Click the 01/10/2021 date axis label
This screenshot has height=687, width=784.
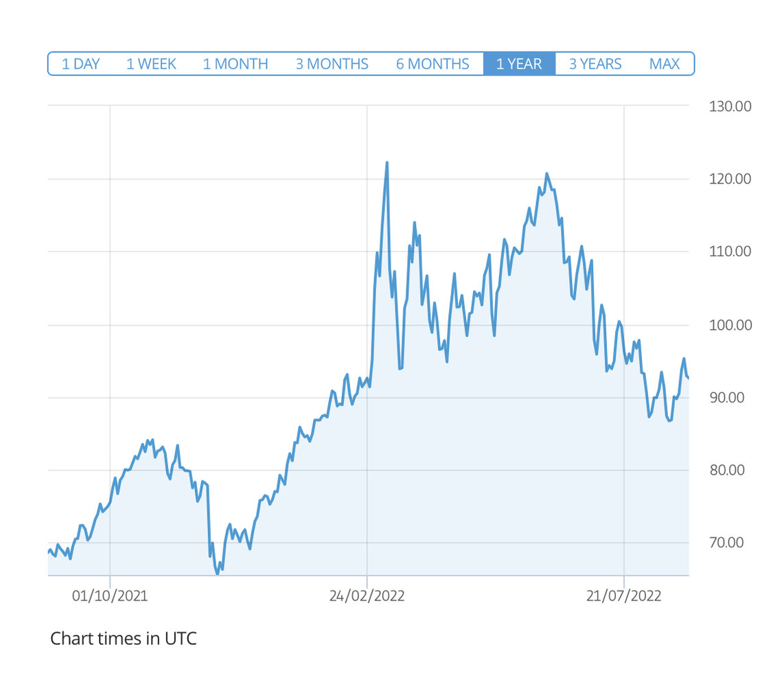110,596
